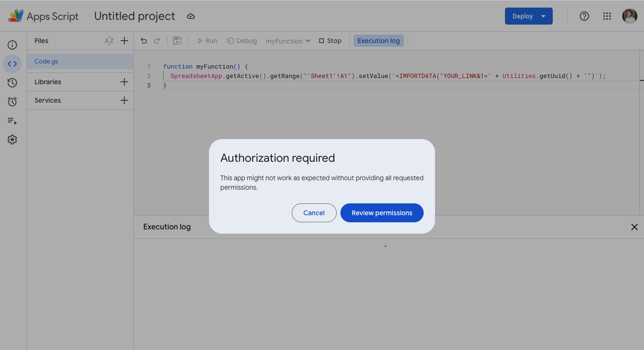Open the Deploy dropdown button
Screen dimensions: 644x350
[529, 16]
